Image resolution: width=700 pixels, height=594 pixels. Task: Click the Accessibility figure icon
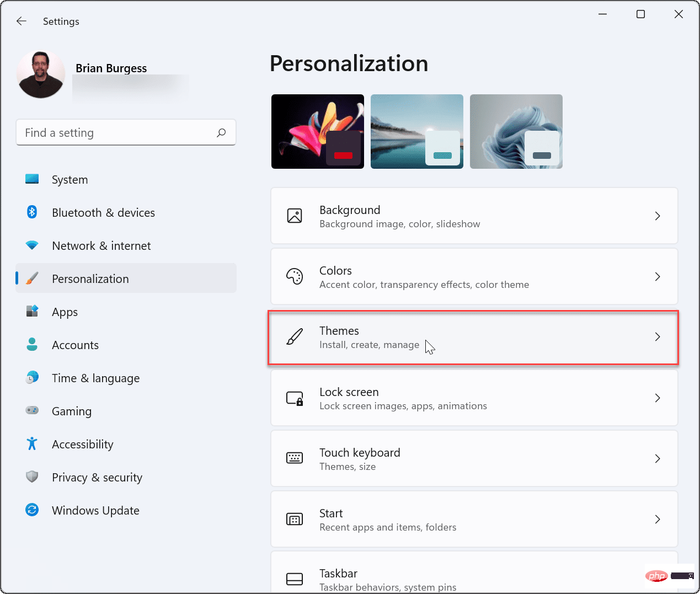click(32, 443)
